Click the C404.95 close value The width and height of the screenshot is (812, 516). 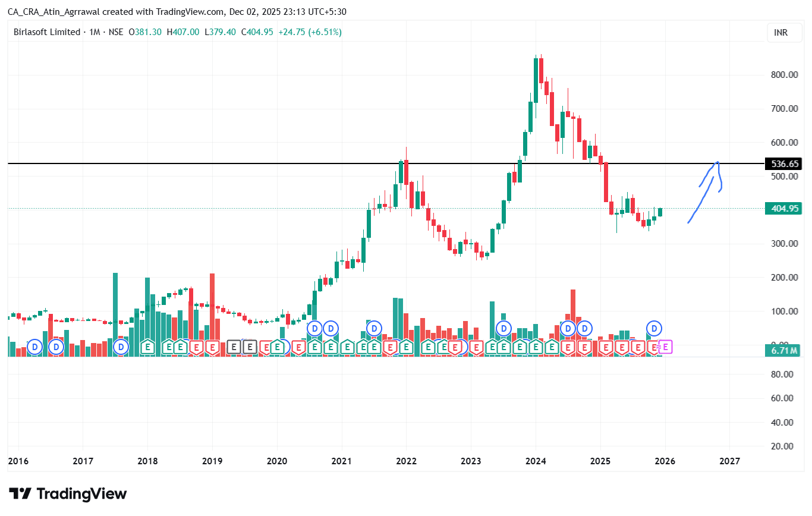click(x=257, y=32)
